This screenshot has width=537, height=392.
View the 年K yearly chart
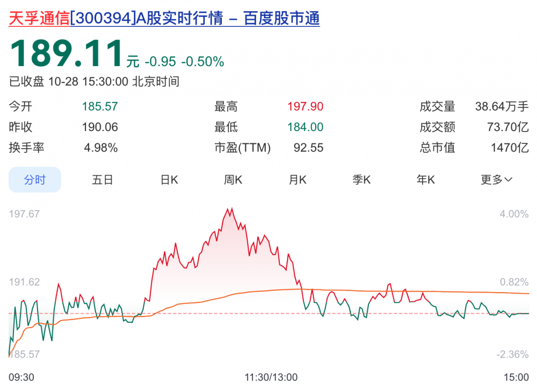tap(426, 180)
